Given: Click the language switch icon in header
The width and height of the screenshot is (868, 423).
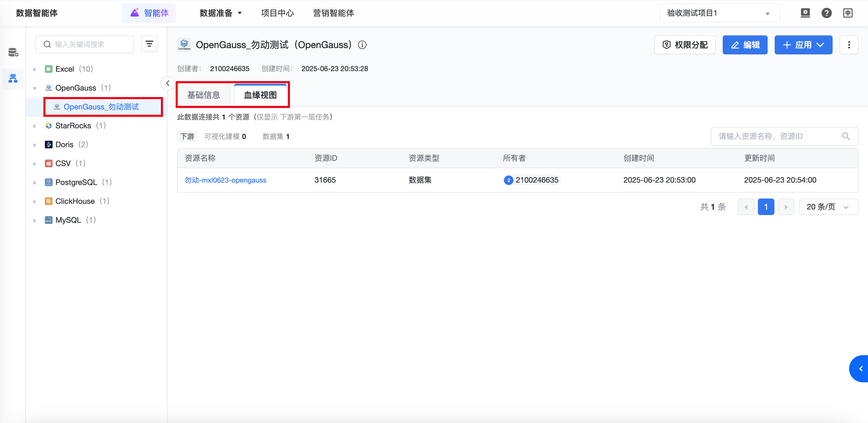Looking at the screenshot, I should (x=847, y=13).
